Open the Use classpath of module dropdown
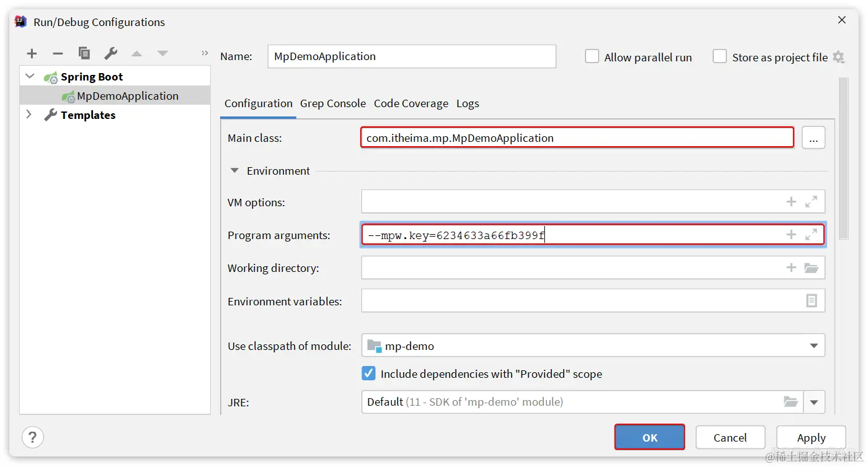This screenshot has height=467, width=868. (814, 346)
